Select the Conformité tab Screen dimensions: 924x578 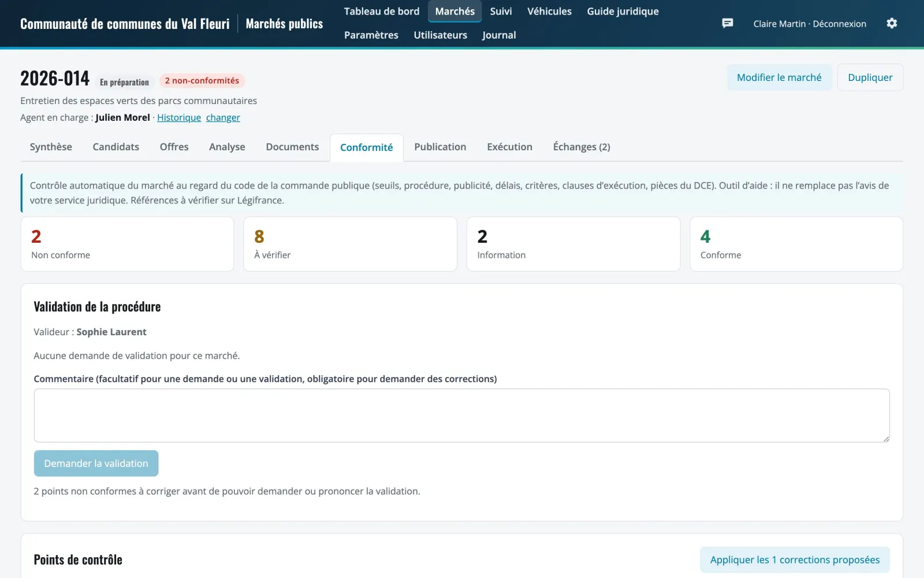(x=367, y=147)
